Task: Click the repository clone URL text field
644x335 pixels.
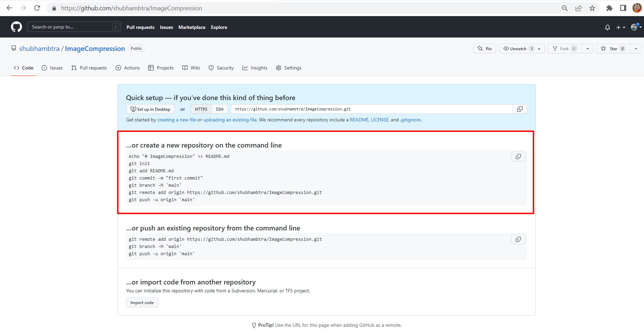Action: click(372, 109)
